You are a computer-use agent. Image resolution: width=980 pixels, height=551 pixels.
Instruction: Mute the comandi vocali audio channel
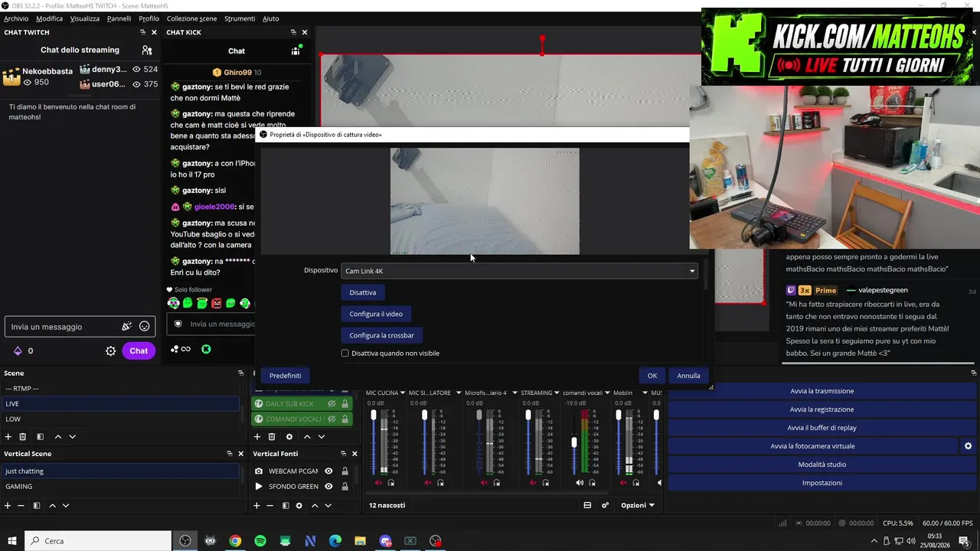580,483
